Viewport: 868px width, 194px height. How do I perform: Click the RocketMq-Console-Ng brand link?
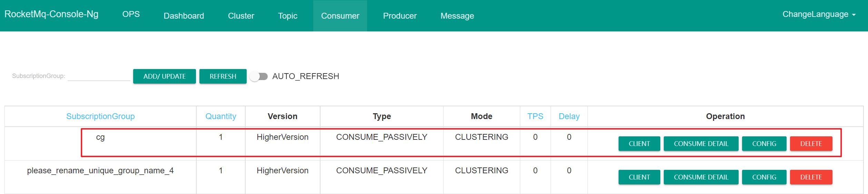tap(51, 14)
